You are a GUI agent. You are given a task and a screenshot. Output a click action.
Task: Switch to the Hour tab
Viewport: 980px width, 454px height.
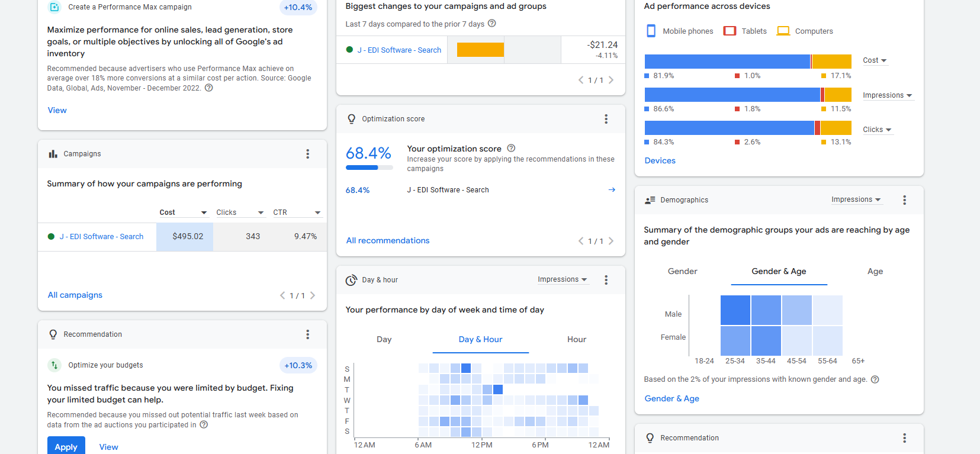pyautogui.click(x=577, y=339)
